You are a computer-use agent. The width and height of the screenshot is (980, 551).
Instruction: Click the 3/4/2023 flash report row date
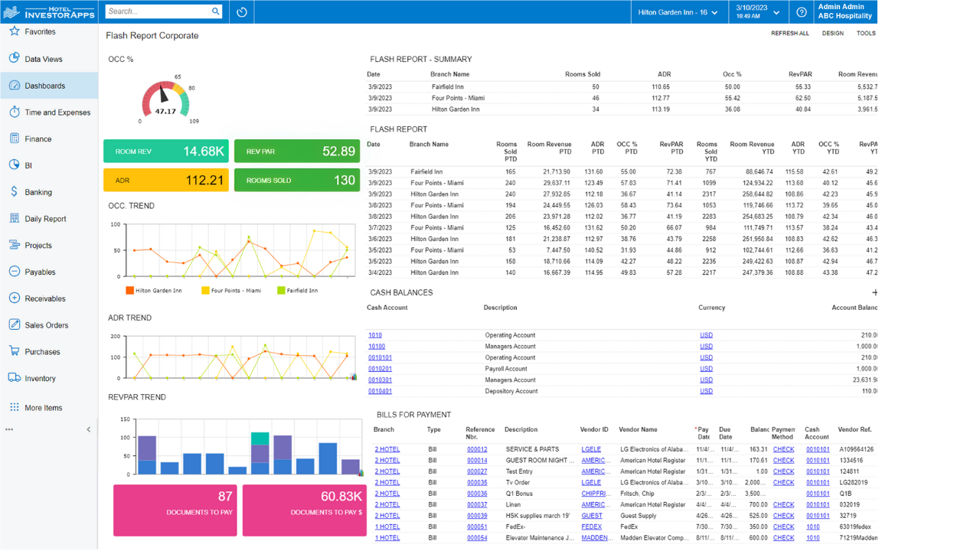[x=380, y=272]
